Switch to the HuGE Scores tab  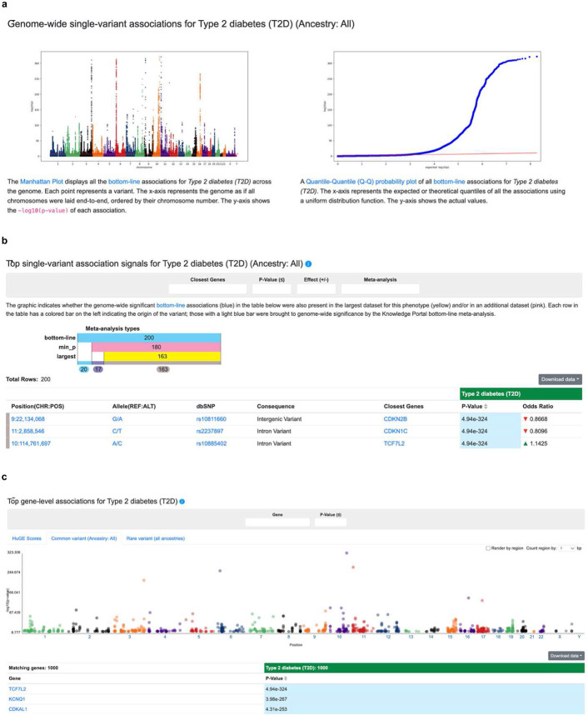pos(27,538)
